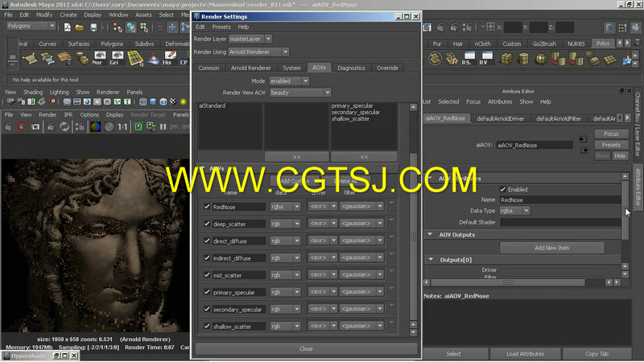This screenshot has width=644, height=362.
Task: Open Presets menu in Render Settings
Action: [x=221, y=27]
